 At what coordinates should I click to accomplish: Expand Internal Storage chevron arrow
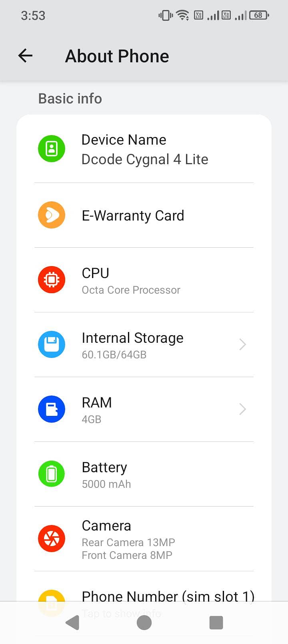(242, 344)
